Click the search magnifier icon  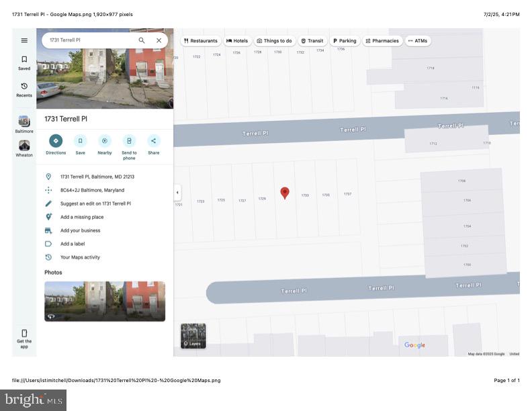tap(142, 40)
